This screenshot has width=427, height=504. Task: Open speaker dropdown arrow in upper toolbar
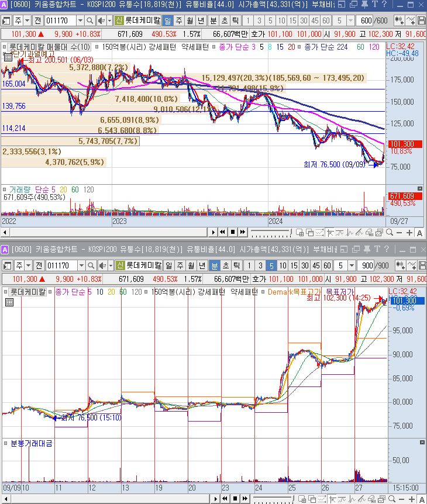click(109, 21)
